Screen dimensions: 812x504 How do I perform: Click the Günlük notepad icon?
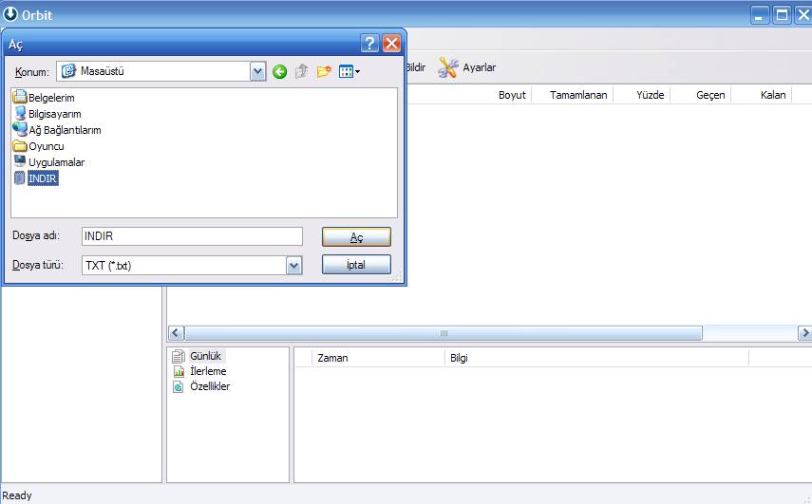(x=179, y=356)
